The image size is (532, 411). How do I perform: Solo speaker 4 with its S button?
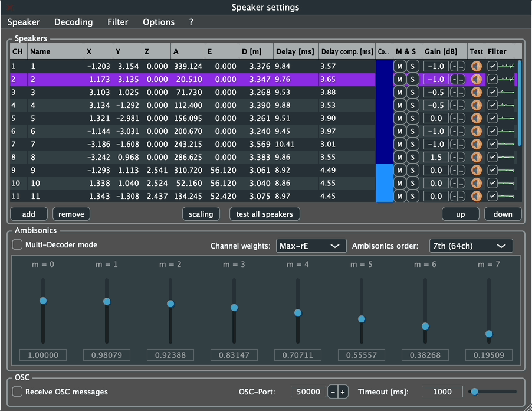tap(412, 105)
